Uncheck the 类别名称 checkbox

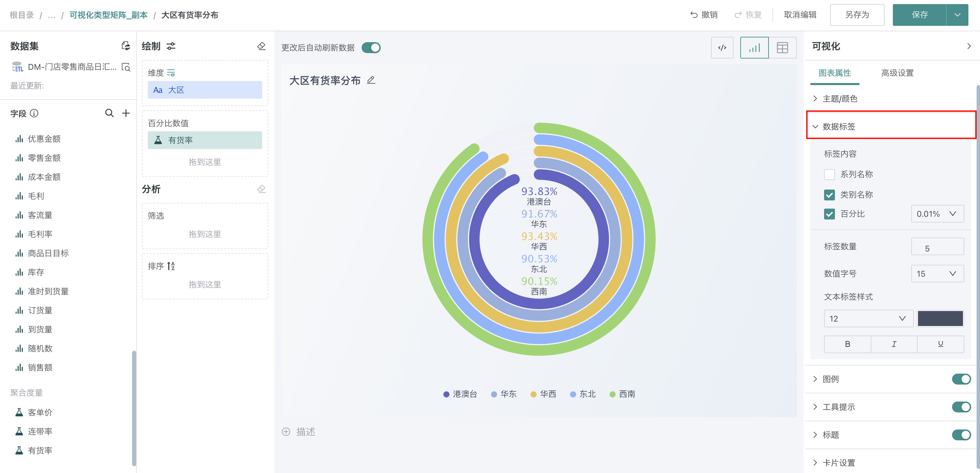coord(829,195)
